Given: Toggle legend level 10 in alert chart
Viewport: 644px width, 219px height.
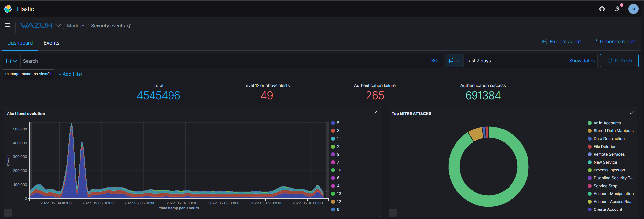Looking at the screenshot, I should 336,170.
